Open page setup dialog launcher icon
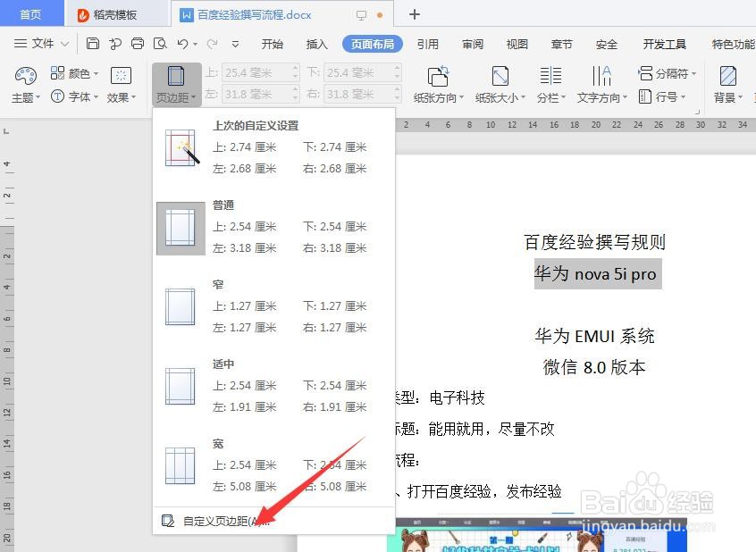The width and height of the screenshot is (756, 552). point(697,112)
